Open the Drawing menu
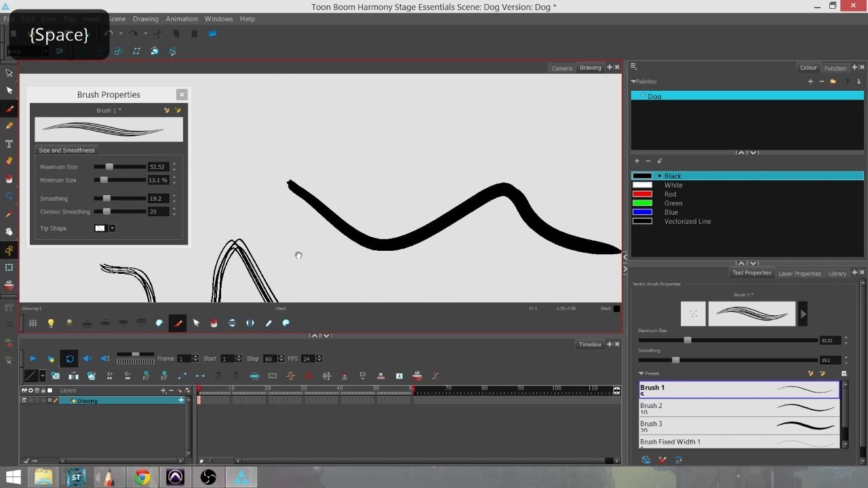Viewport: 868px width, 488px height. point(145,19)
